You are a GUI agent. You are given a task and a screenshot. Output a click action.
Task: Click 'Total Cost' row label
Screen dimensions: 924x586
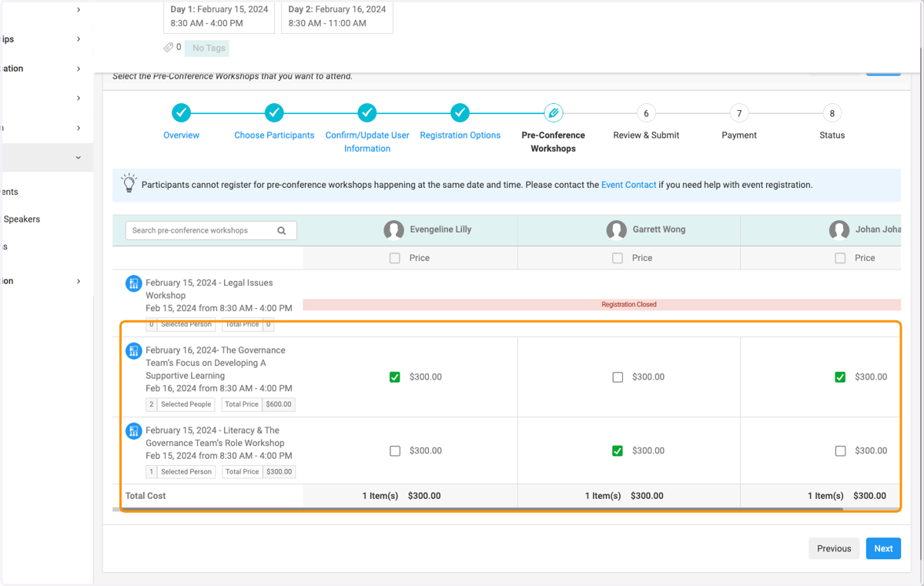pos(146,496)
